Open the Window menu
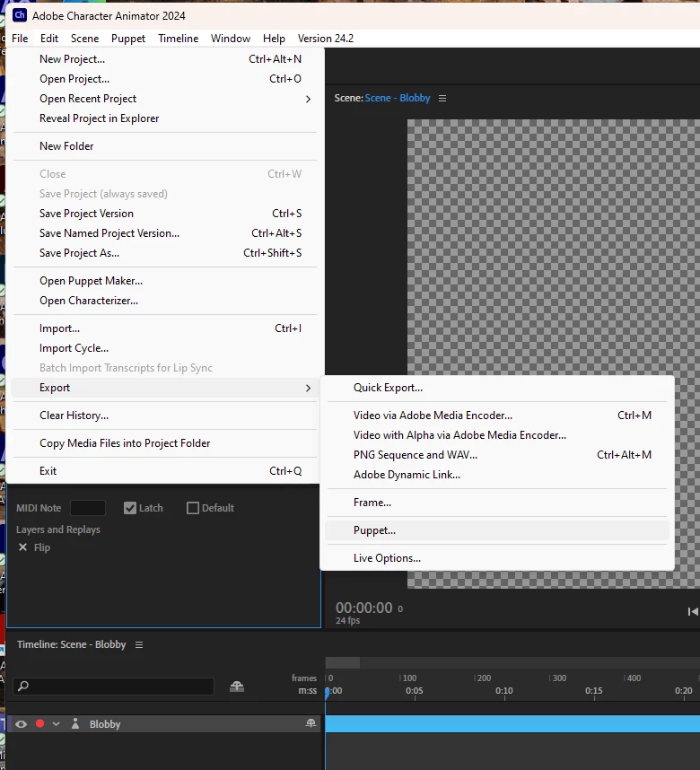The image size is (700, 770). (x=231, y=39)
